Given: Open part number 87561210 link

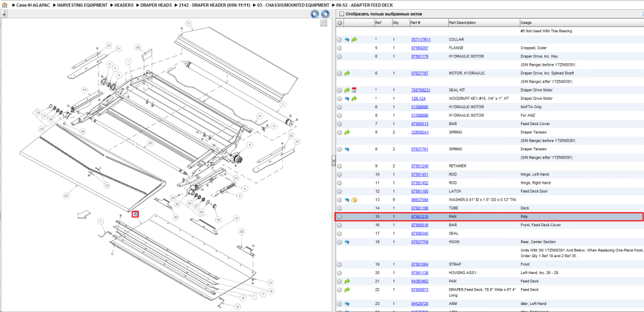Looking at the screenshot, I should coord(420,217).
